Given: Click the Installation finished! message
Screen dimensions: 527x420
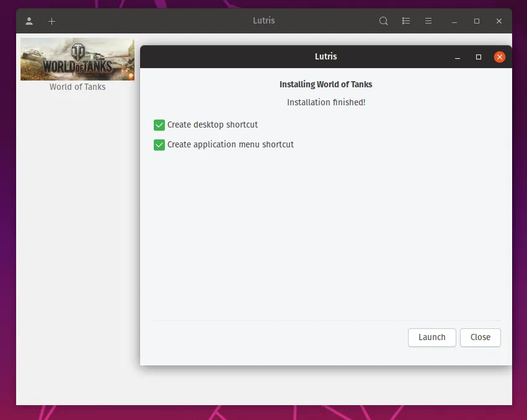Looking at the screenshot, I should (326, 102).
